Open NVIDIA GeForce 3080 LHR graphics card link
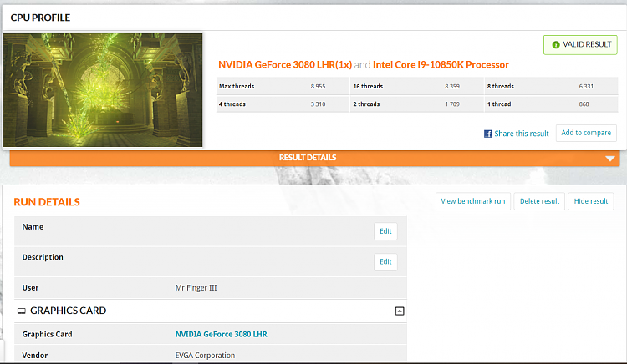Viewport: 627px width, 364px height. pyautogui.click(x=222, y=335)
